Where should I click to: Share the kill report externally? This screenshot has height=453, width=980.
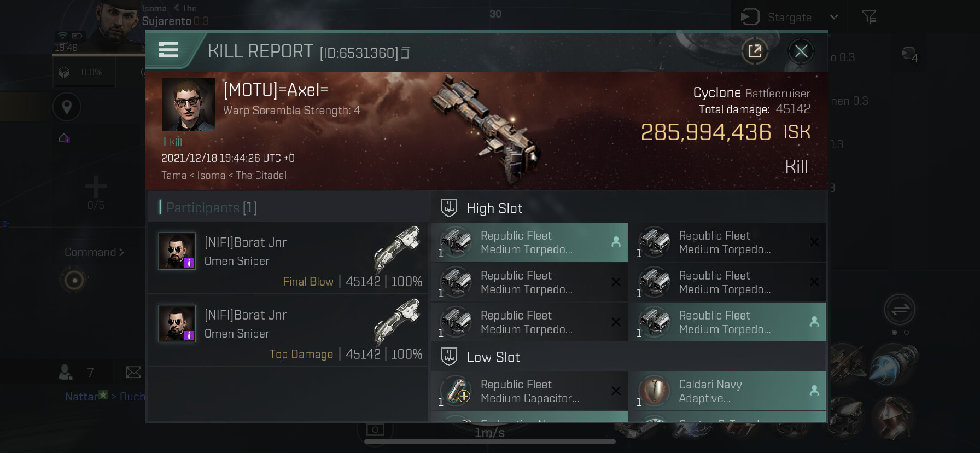(x=755, y=51)
